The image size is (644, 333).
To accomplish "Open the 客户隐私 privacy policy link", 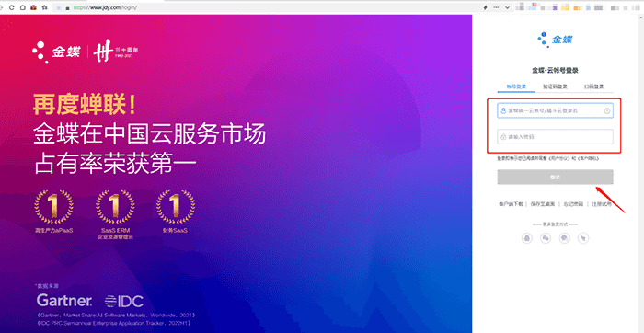I will pos(589,158).
